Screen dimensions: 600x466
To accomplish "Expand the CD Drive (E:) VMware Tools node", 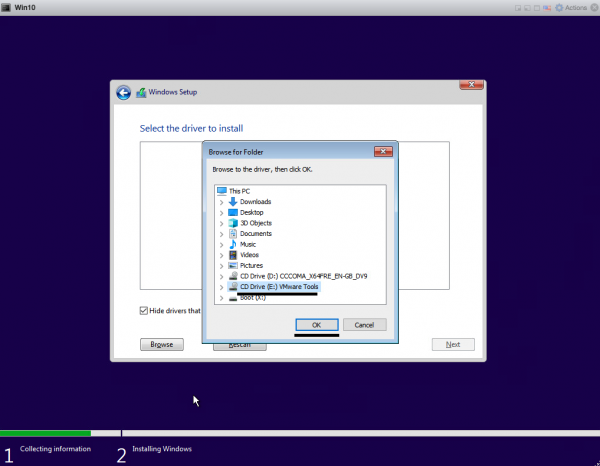I will click(221, 287).
